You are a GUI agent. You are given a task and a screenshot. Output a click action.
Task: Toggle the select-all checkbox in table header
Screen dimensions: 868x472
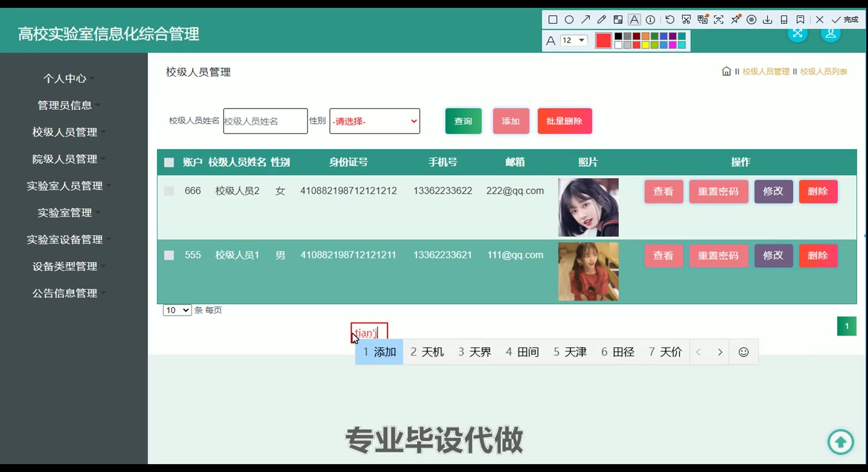pyautogui.click(x=169, y=162)
